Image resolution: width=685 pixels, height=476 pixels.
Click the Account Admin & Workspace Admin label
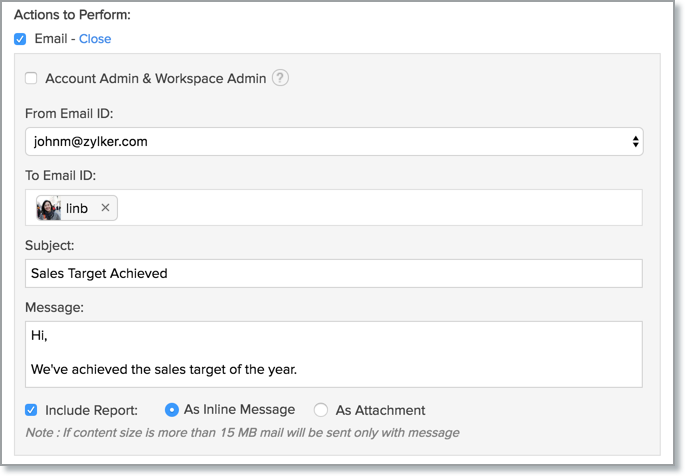pyautogui.click(x=156, y=78)
